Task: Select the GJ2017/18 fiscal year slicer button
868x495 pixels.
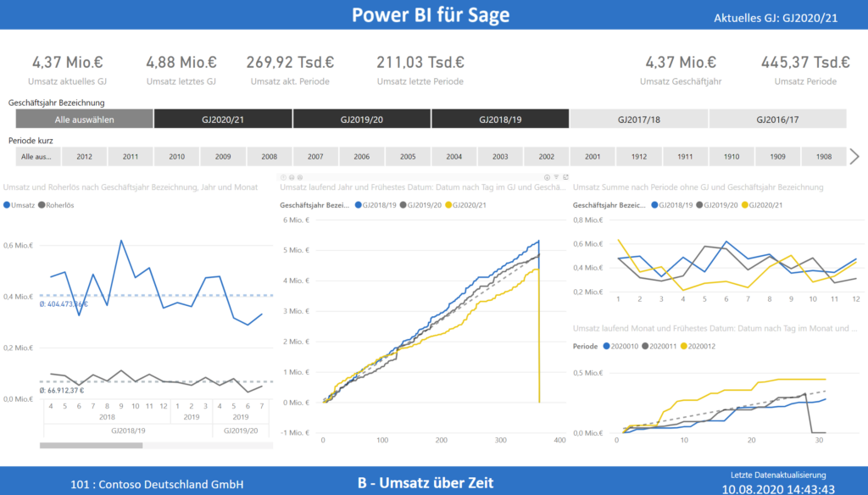Action: pos(638,119)
